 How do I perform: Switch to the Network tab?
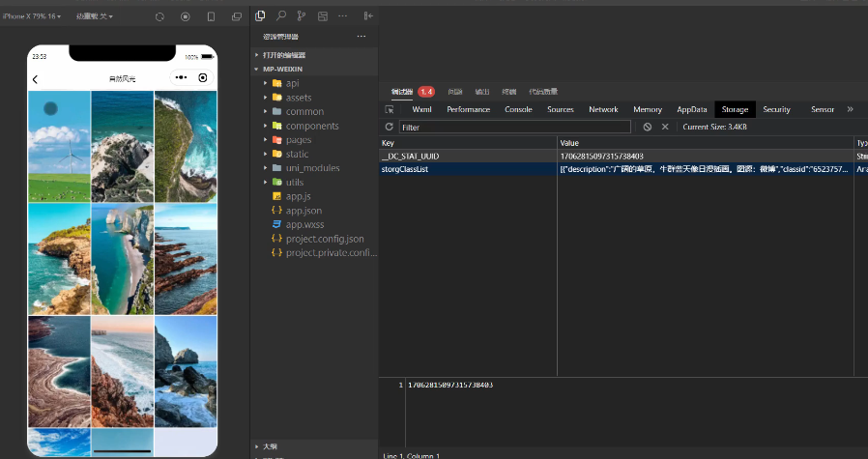603,109
